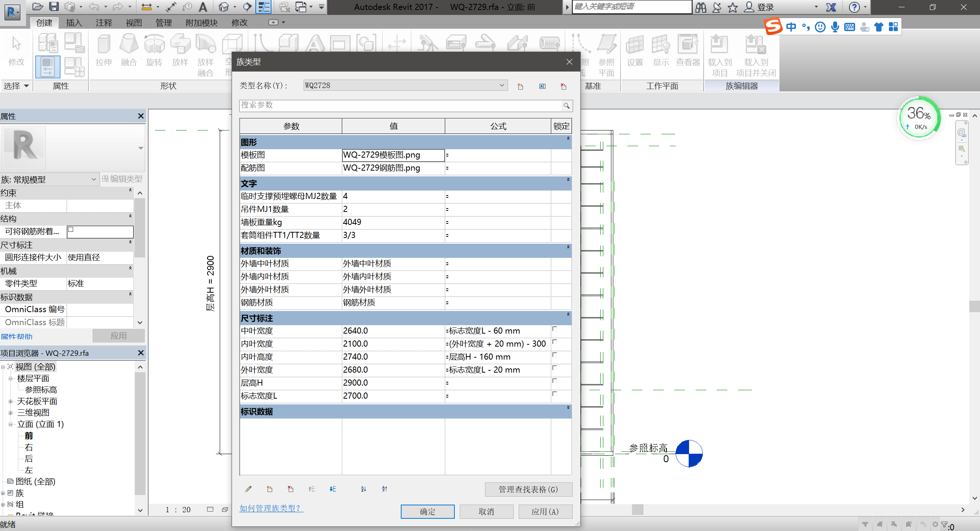980x531 pixels.
Task: Activate the 旋转 (Revolve) tool
Action: coord(154,52)
